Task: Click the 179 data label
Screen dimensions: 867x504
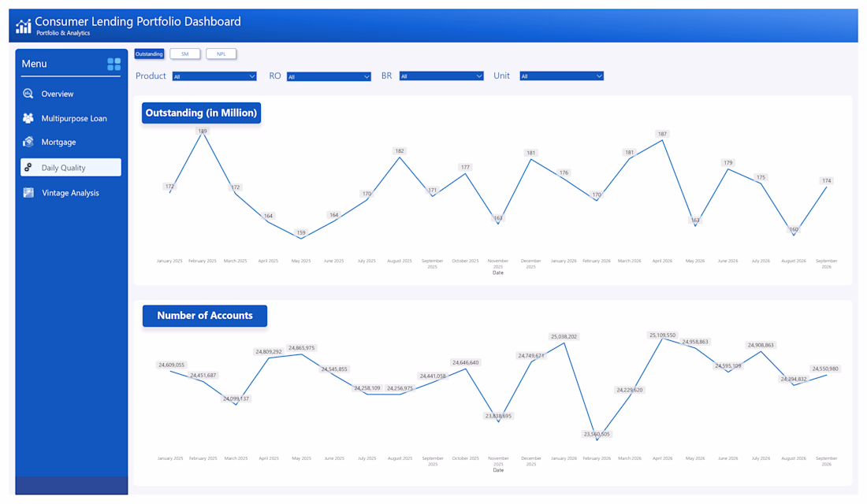Action: pyautogui.click(x=727, y=162)
